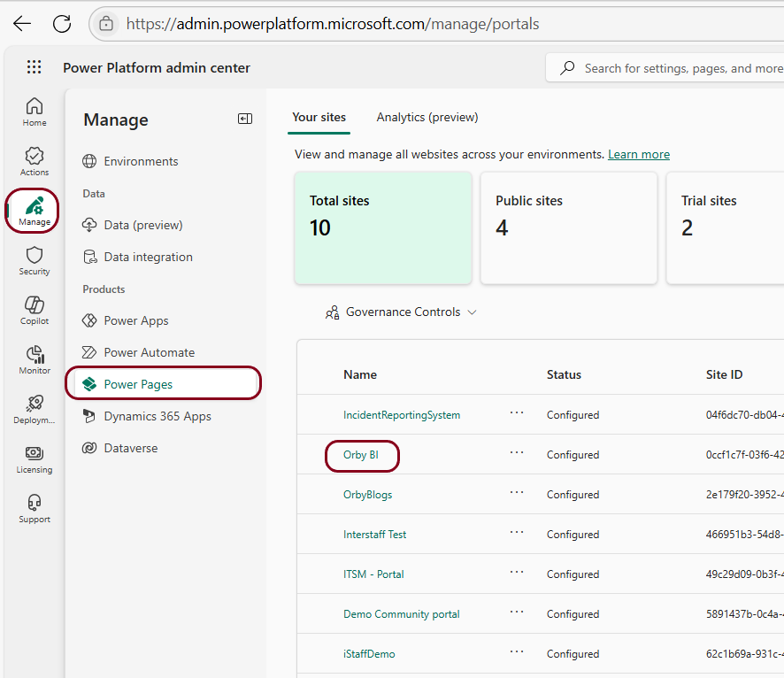Open Support in left rail
The width and height of the screenshot is (784, 678).
point(34,508)
